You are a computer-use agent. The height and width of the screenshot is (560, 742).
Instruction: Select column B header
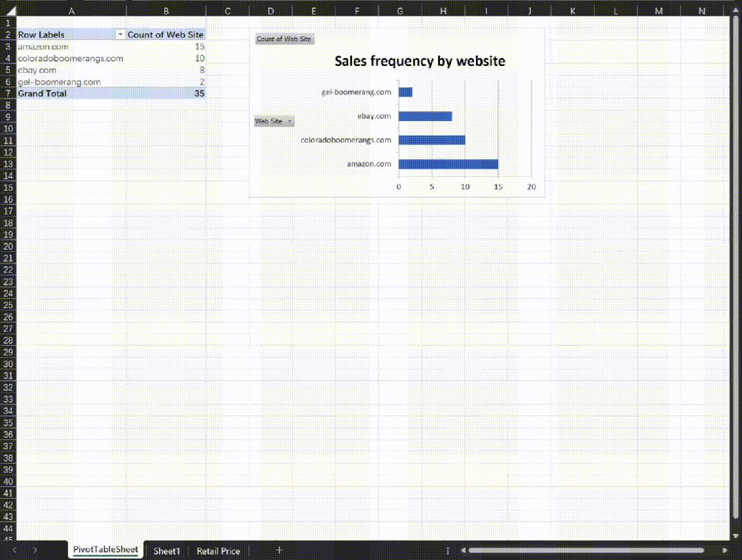[x=166, y=11]
